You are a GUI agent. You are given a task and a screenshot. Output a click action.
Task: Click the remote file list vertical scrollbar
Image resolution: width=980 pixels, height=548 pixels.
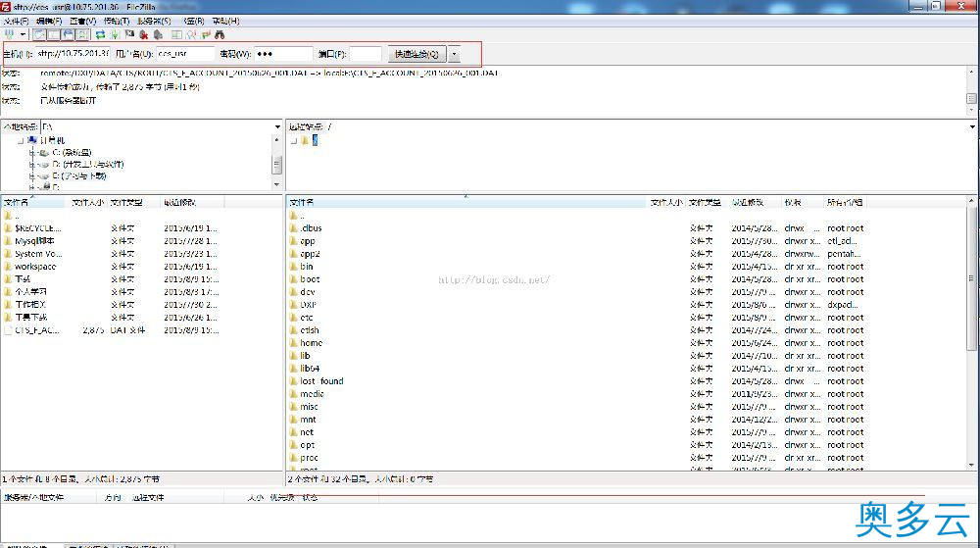tap(971, 278)
